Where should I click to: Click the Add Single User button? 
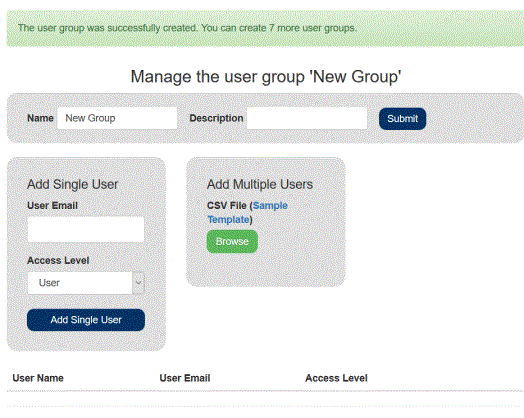tap(86, 320)
